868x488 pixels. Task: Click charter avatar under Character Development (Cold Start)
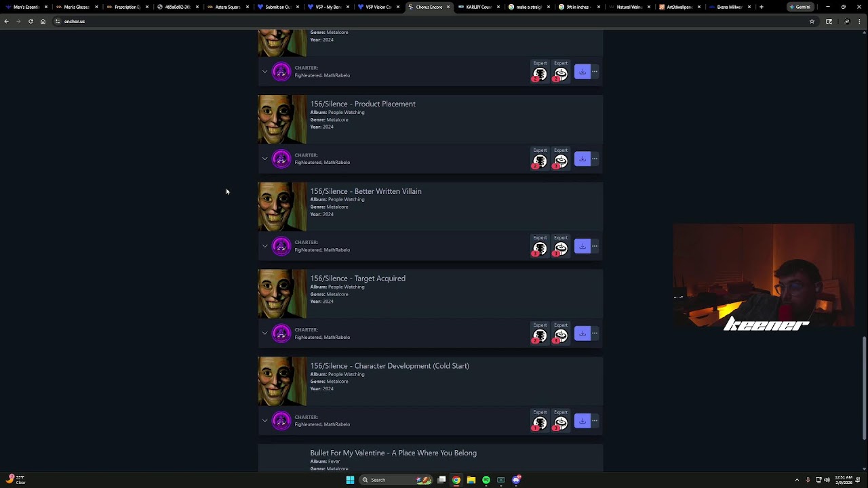point(281,421)
